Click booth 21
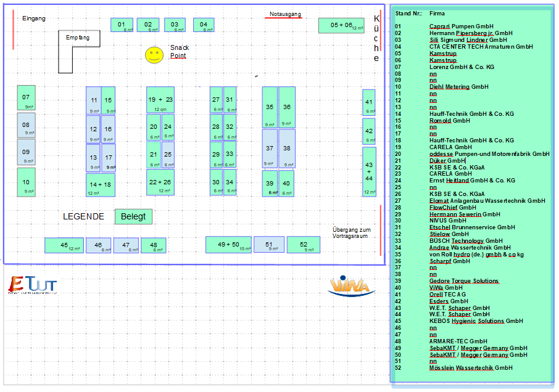 point(154,155)
